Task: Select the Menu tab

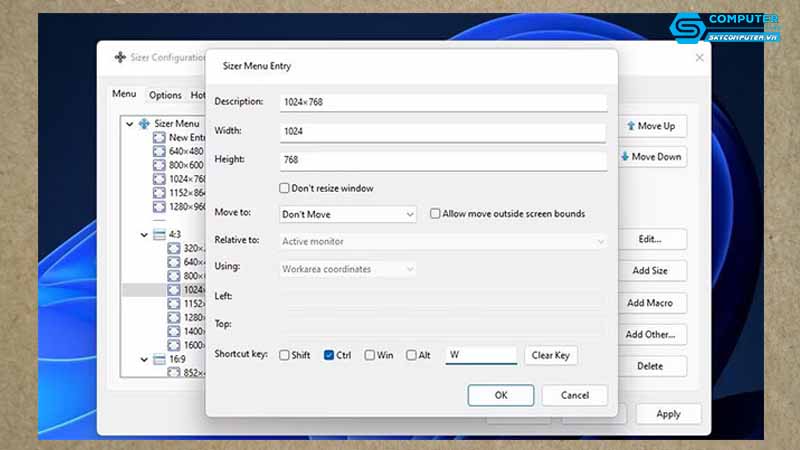Action: point(124,94)
